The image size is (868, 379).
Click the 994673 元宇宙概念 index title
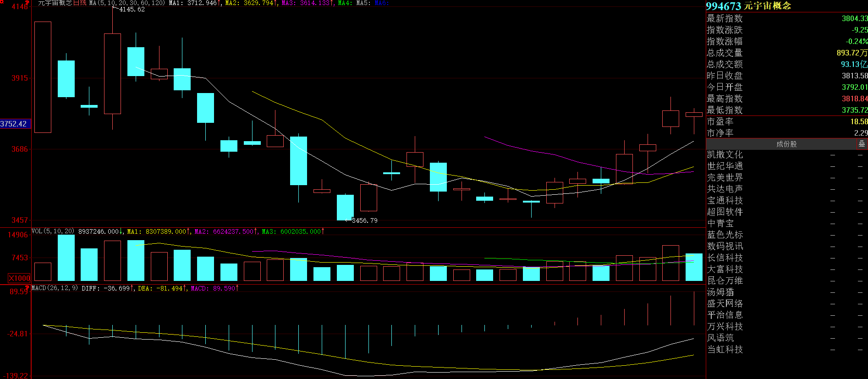[x=748, y=6]
